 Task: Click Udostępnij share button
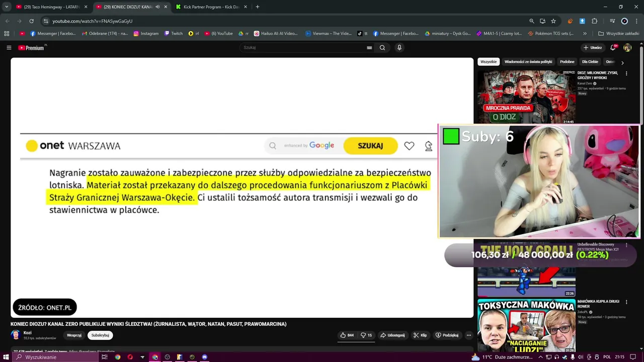click(x=392, y=335)
